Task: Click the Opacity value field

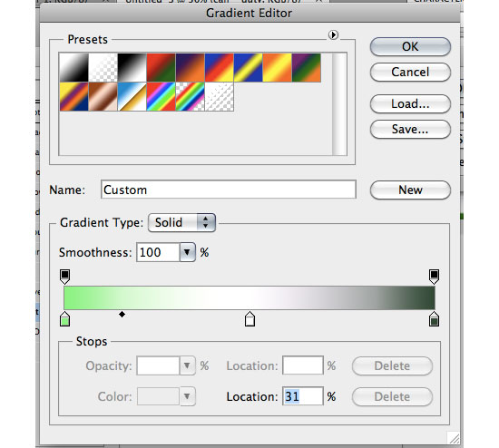Action: [x=158, y=365]
